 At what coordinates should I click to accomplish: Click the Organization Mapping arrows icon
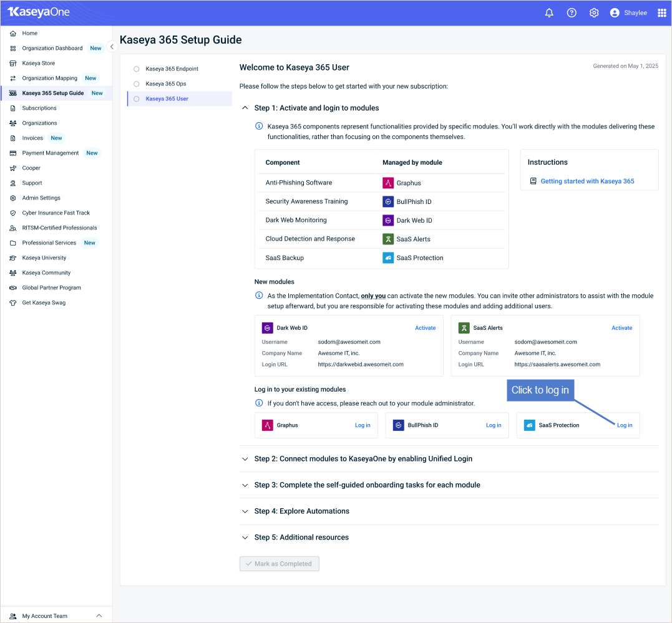(13, 79)
